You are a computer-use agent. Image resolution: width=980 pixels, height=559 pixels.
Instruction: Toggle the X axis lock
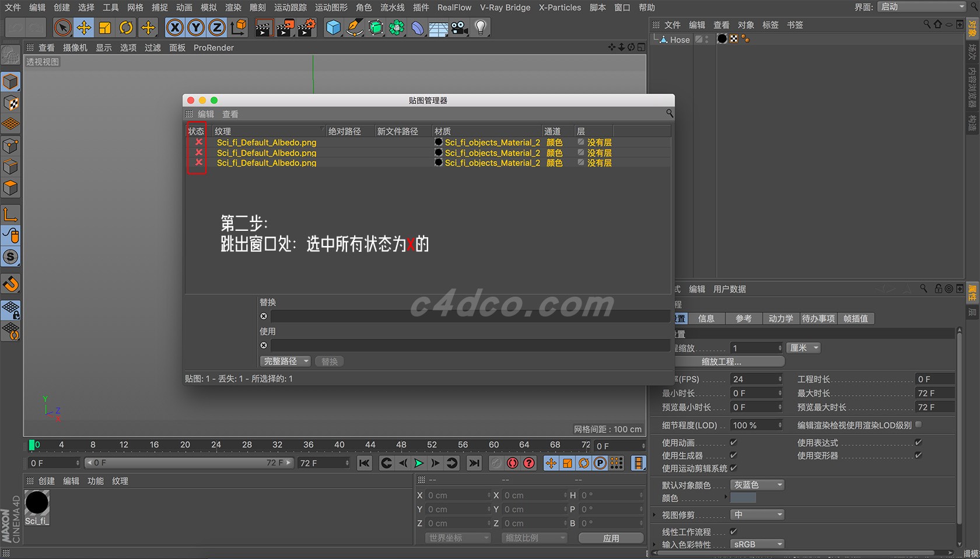174,27
